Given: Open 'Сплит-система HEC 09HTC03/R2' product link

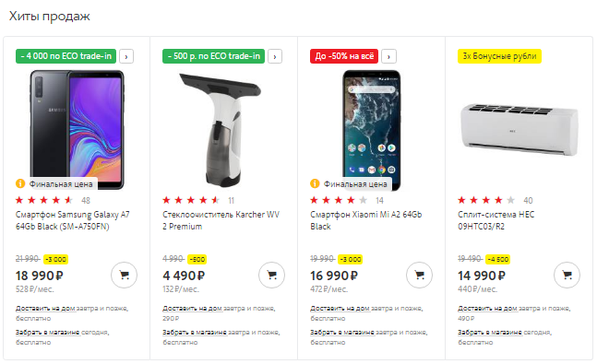Looking at the screenshot, I should click(496, 220).
